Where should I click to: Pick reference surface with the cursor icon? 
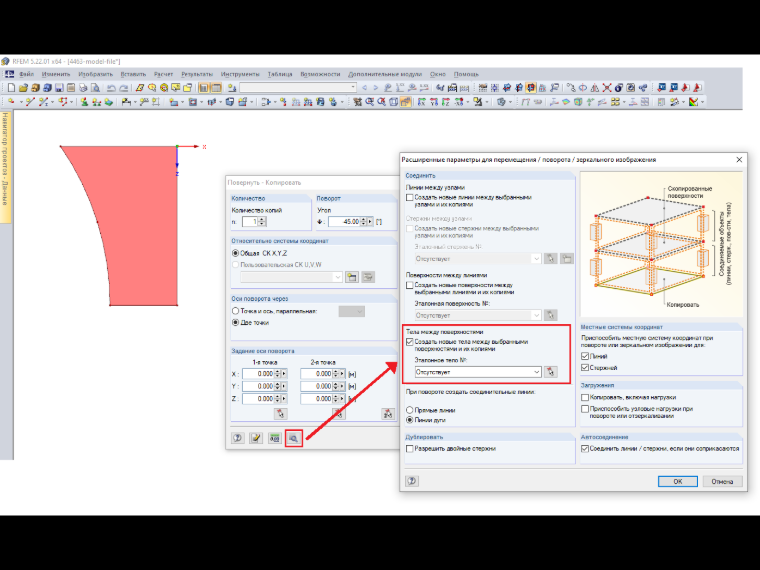tap(550, 315)
